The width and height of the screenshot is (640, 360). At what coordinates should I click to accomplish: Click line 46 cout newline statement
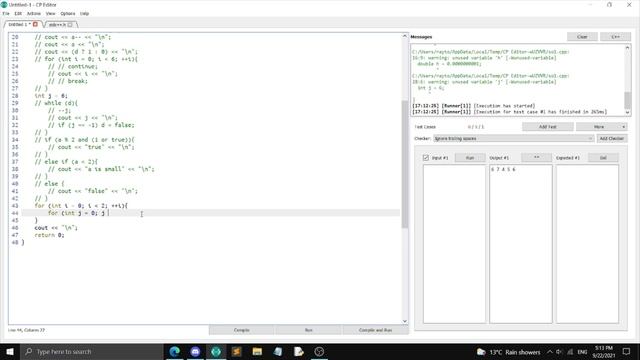pos(56,228)
